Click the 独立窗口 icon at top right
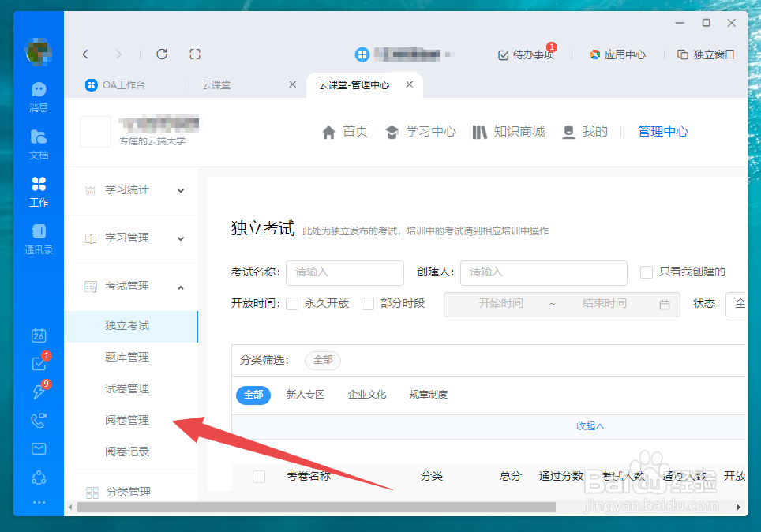Image resolution: width=761 pixels, height=532 pixels. point(705,54)
